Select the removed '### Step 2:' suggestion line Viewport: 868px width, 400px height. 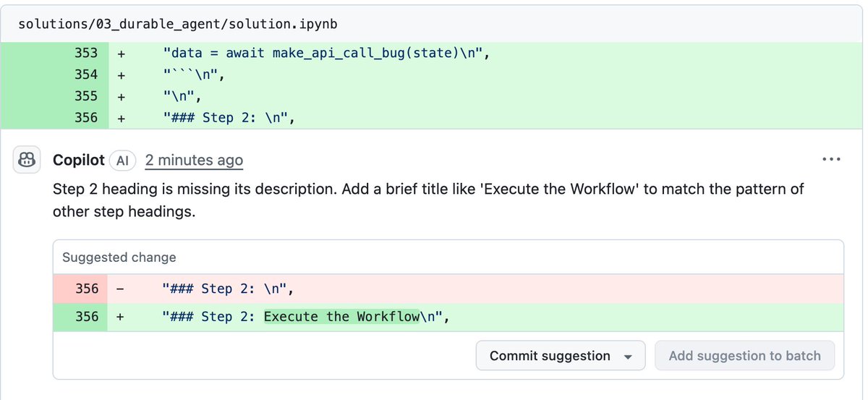point(448,289)
